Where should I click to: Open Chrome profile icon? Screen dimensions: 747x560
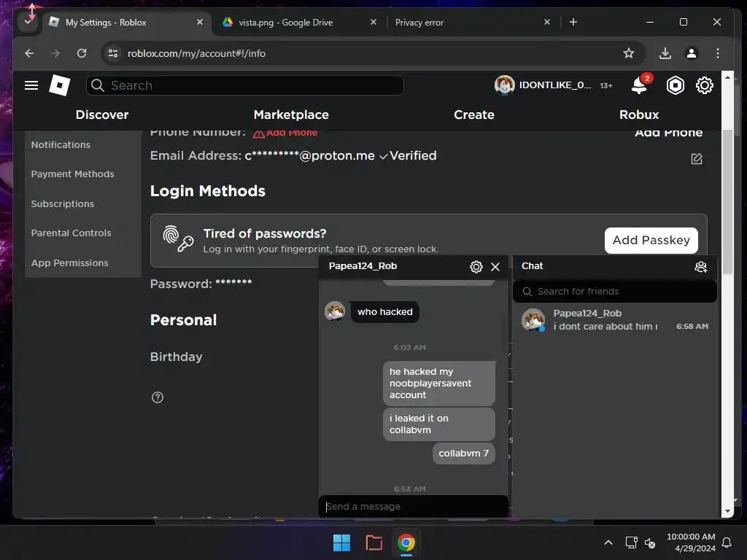pos(692,53)
